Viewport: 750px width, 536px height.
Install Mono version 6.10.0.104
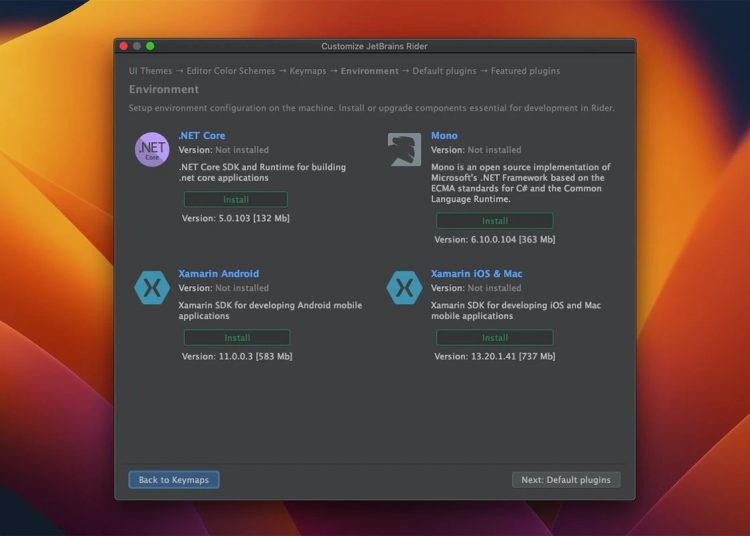click(494, 221)
